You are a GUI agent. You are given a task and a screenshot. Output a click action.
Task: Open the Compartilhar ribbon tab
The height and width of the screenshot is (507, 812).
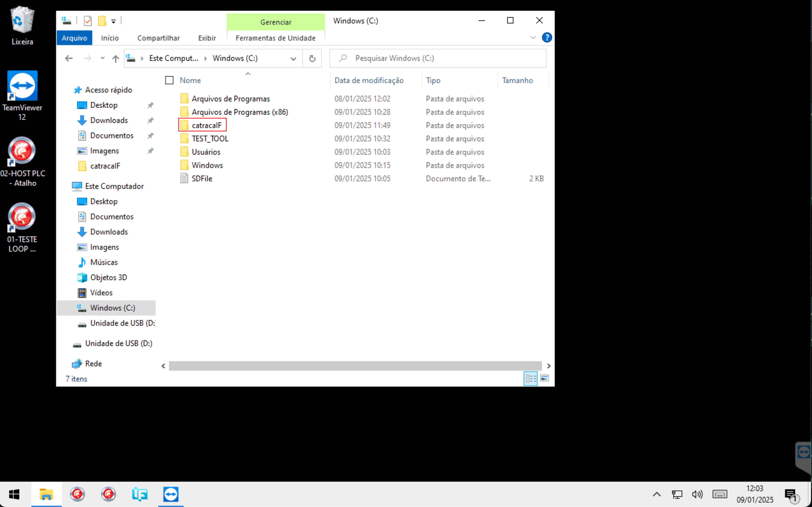158,38
